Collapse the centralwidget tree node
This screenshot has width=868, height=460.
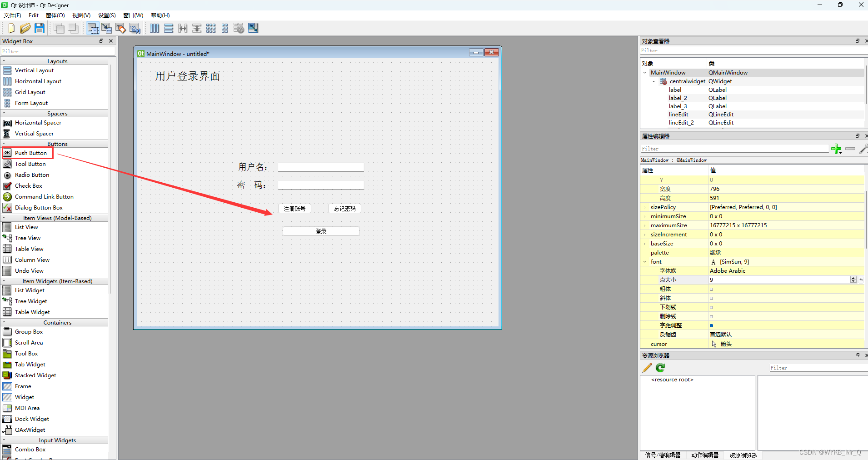[654, 81]
